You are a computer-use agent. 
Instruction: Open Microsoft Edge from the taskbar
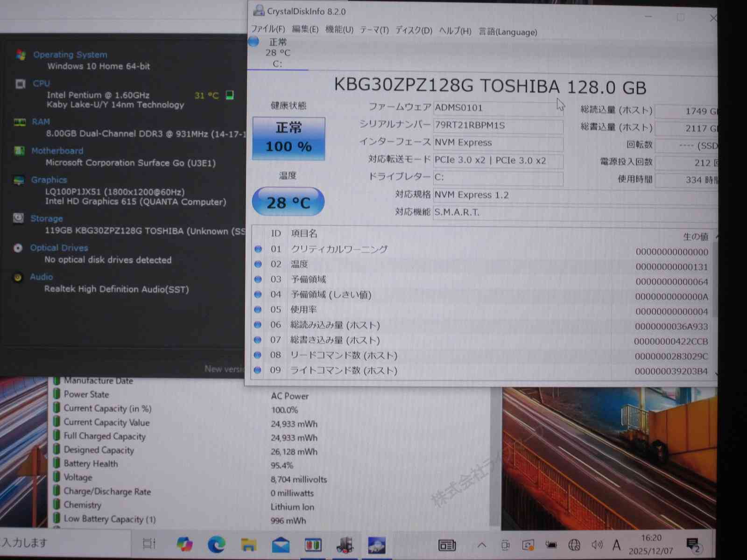(216, 544)
